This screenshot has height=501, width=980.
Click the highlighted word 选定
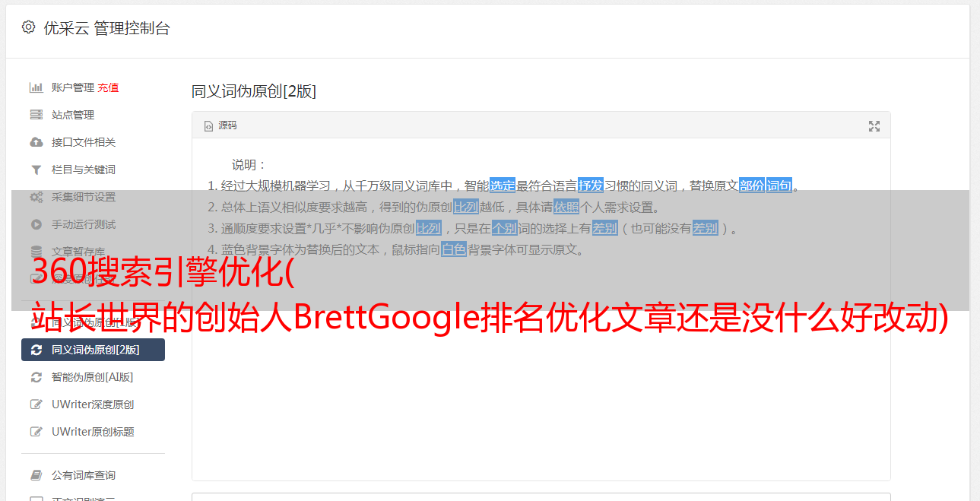(x=503, y=185)
